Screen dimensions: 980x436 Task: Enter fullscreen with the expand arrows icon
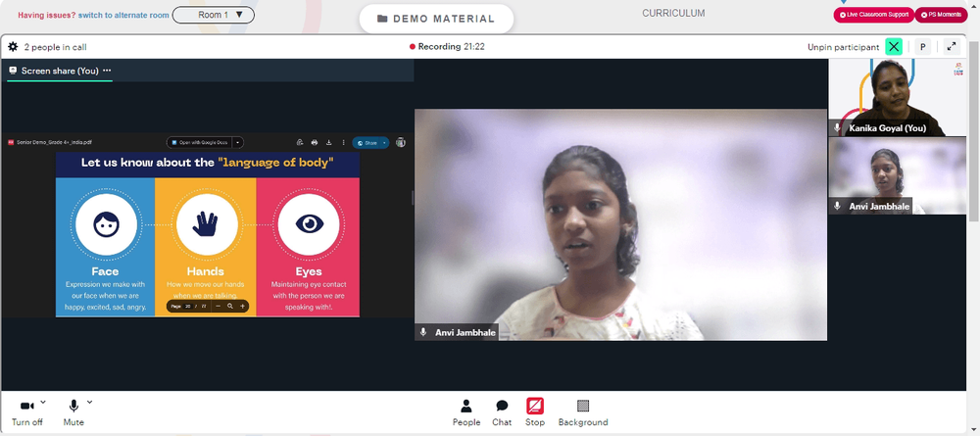tap(952, 47)
